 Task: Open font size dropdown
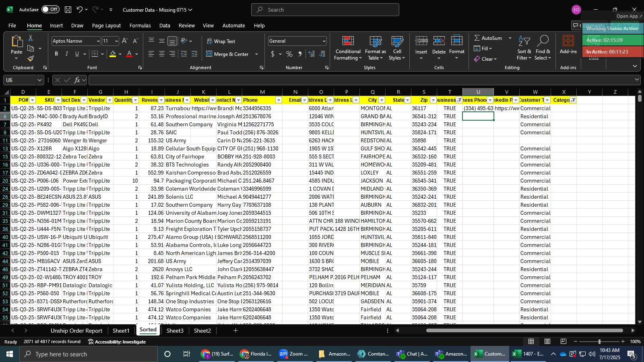pyautogui.click(x=116, y=41)
